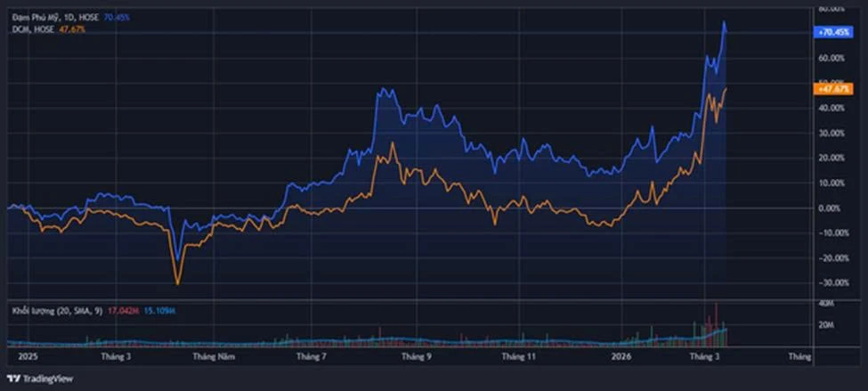
Task: Select the Đạm Phú Mỹ symbol legend
Action: coord(41,17)
